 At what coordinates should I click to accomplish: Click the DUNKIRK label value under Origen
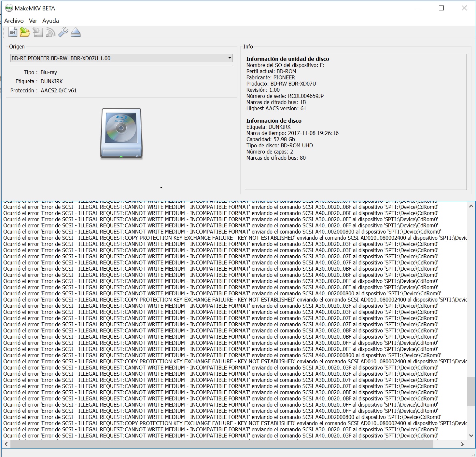pos(52,81)
